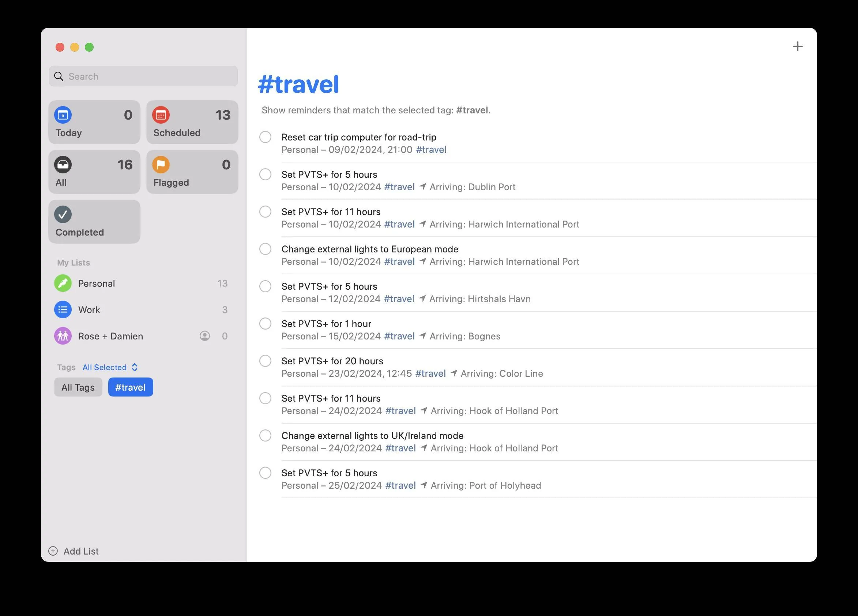
Task: Tick the 24/02 'Set PVTS+ for 11 hours' circle
Action: pyautogui.click(x=265, y=398)
